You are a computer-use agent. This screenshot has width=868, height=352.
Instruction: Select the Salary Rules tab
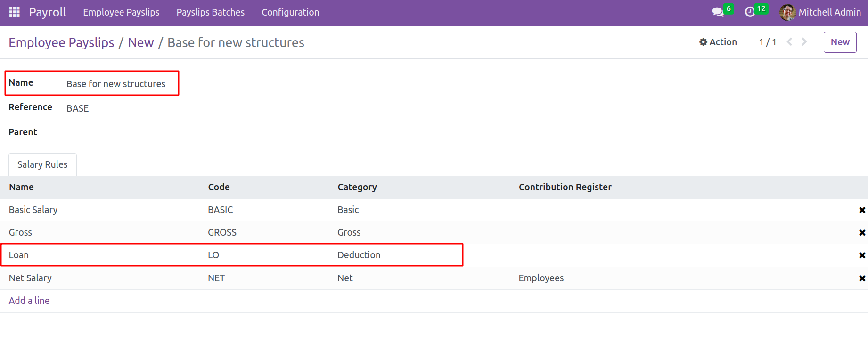(x=42, y=164)
